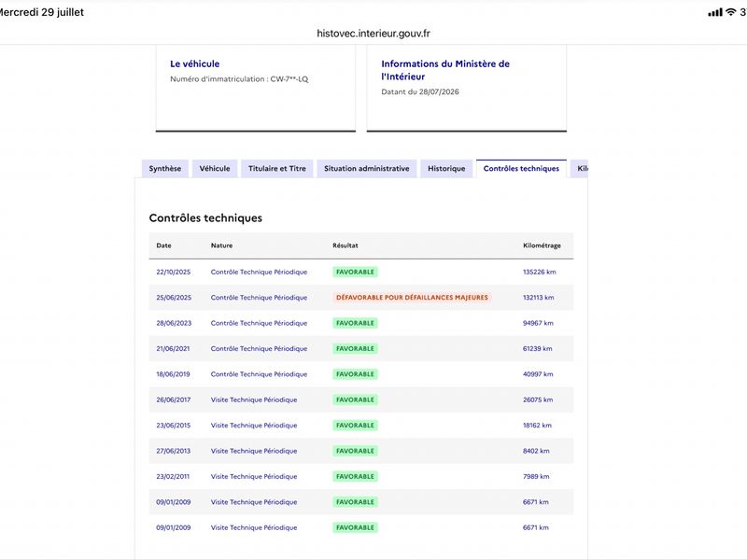The width and height of the screenshot is (747, 560).
Task: Click the 18162 km mileage value
Action: [538, 426]
